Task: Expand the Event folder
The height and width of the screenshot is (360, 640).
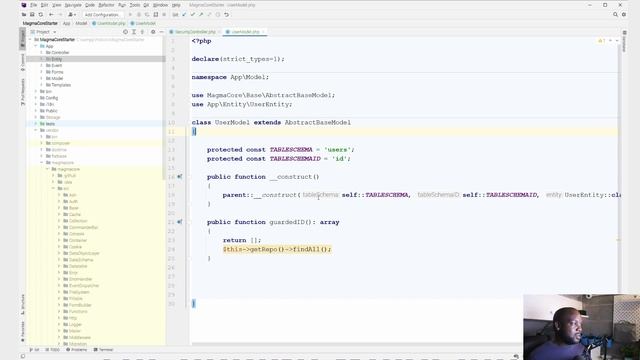Action: tap(42, 66)
